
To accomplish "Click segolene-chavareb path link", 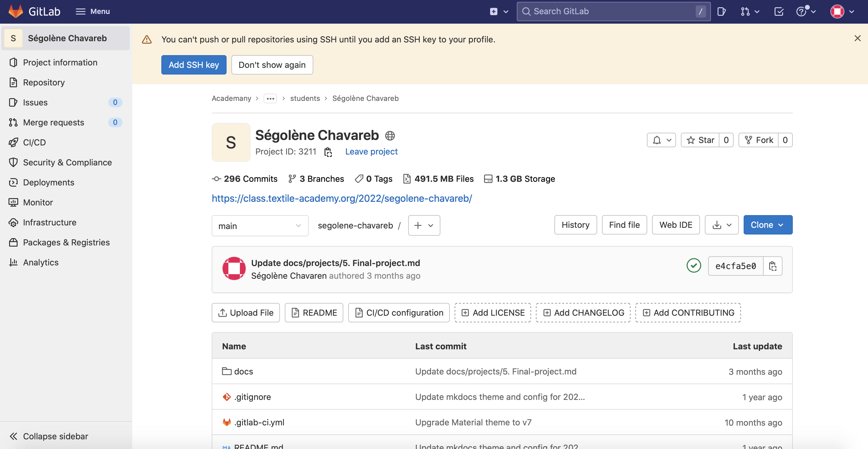I will 355,225.
